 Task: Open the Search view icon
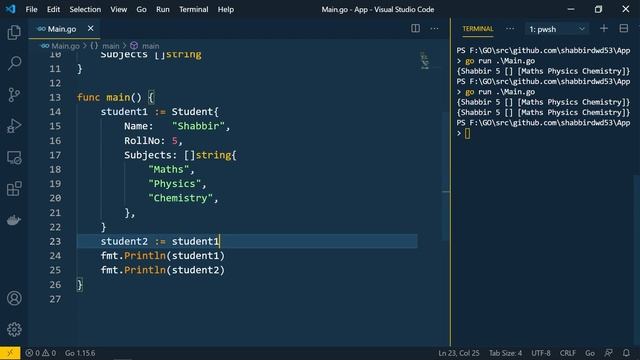(x=14, y=63)
